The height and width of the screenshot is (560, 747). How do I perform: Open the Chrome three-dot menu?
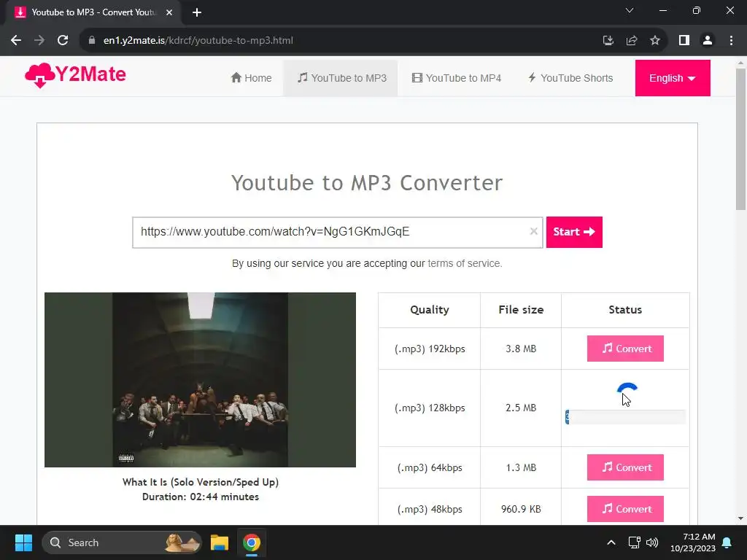pos(731,41)
